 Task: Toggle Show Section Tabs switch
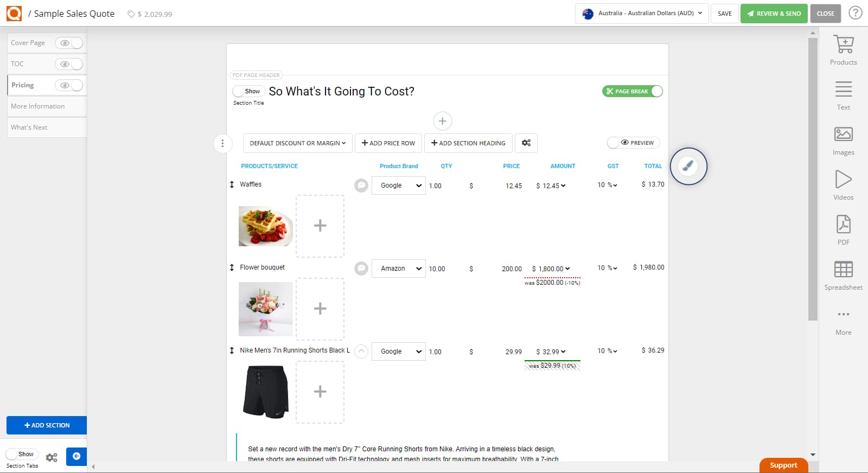[22, 454]
